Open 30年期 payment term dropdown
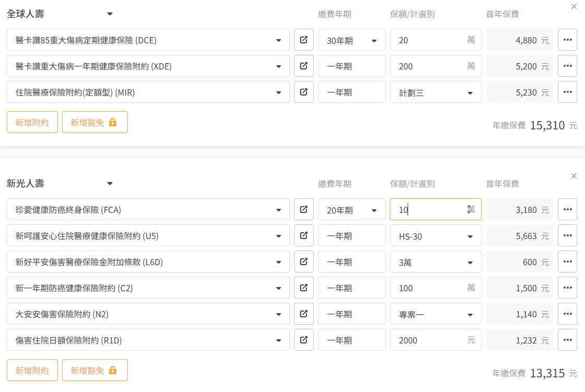 point(351,40)
